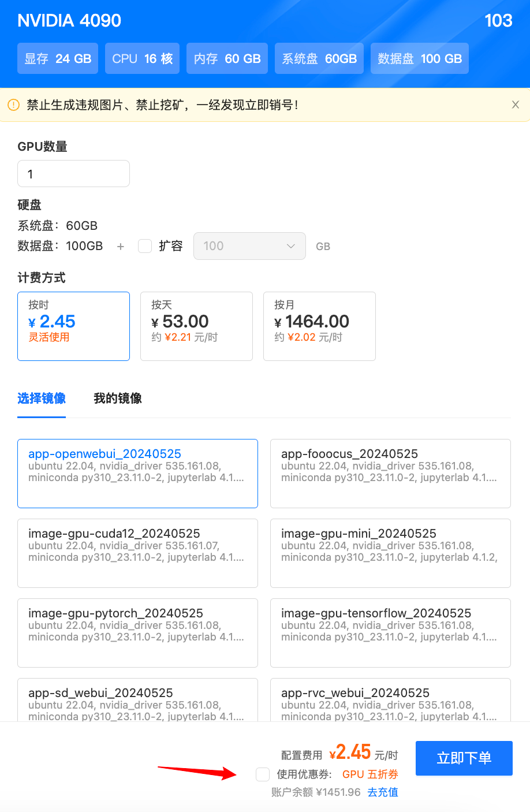Screen dimensions: 530x812
Task: Click the 配置费用 ¥2.45 price text
Action: [x=339, y=753]
